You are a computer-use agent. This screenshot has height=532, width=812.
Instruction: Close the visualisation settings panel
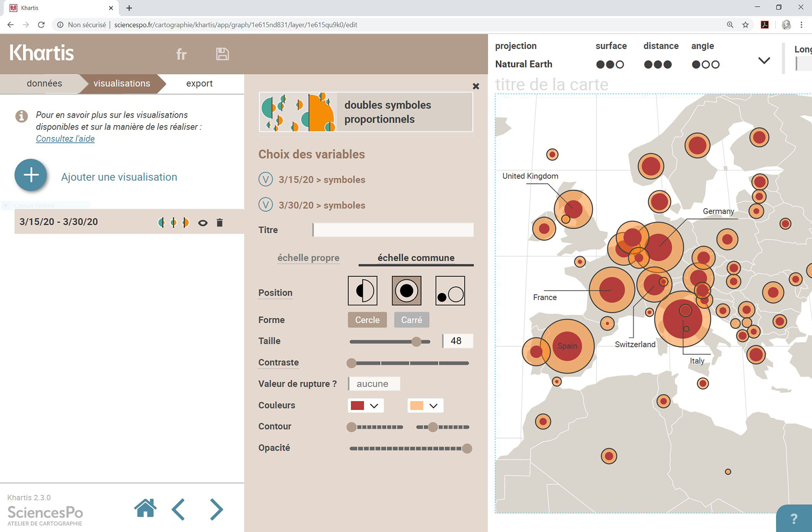point(476,86)
